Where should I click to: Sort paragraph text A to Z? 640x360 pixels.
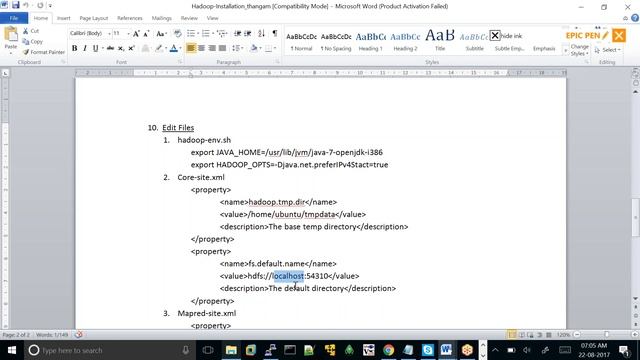[261, 33]
